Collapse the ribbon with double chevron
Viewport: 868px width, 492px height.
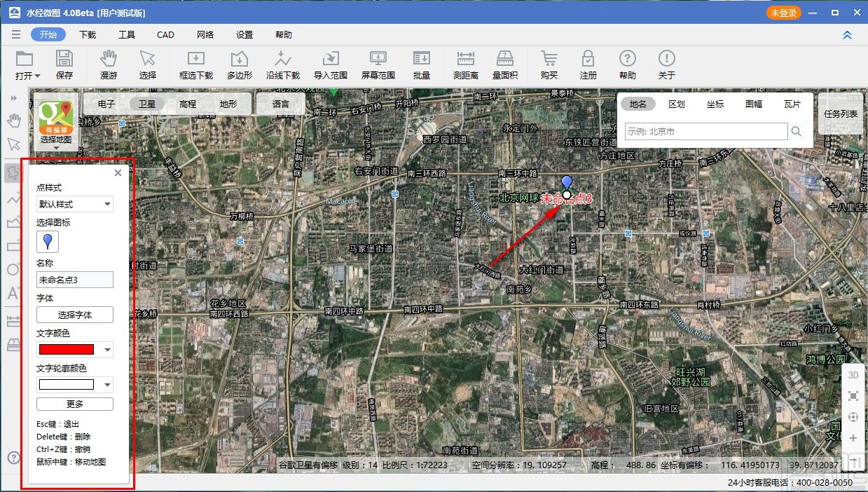(x=847, y=34)
